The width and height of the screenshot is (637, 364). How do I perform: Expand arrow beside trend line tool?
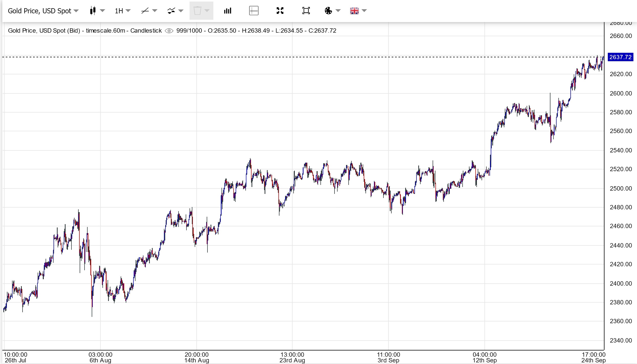pos(155,11)
